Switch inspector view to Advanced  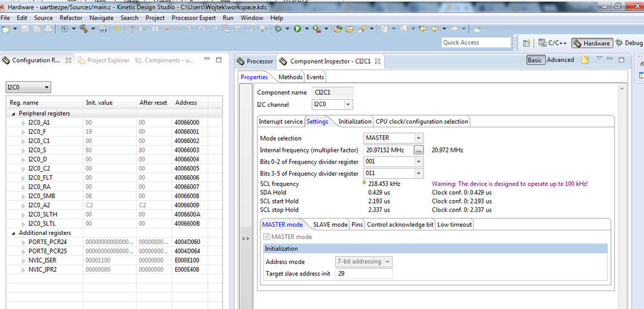[x=560, y=60]
